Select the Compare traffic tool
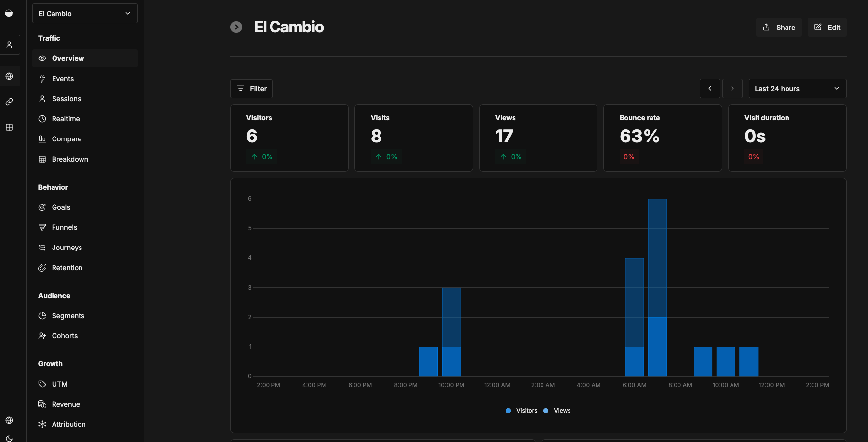 [x=66, y=138]
